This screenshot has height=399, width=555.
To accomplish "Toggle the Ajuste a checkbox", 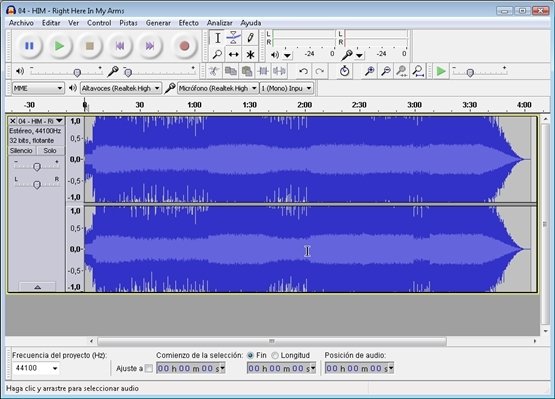I will (x=149, y=369).
